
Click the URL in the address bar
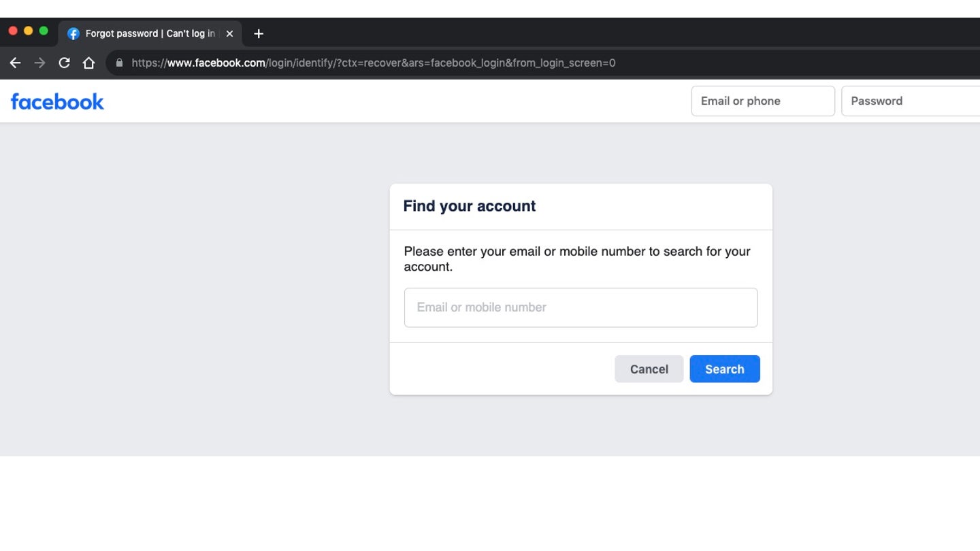coord(374,63)
